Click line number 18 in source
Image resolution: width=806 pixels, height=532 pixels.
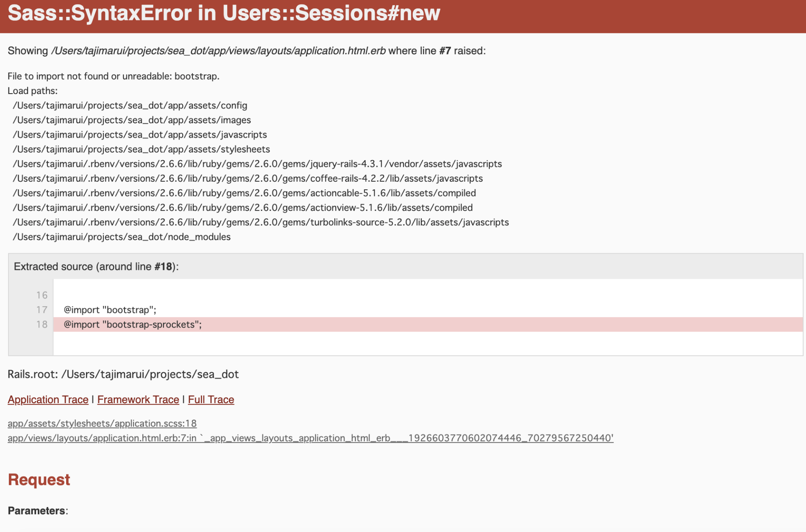pyautogui.click(x=42, y=324)
